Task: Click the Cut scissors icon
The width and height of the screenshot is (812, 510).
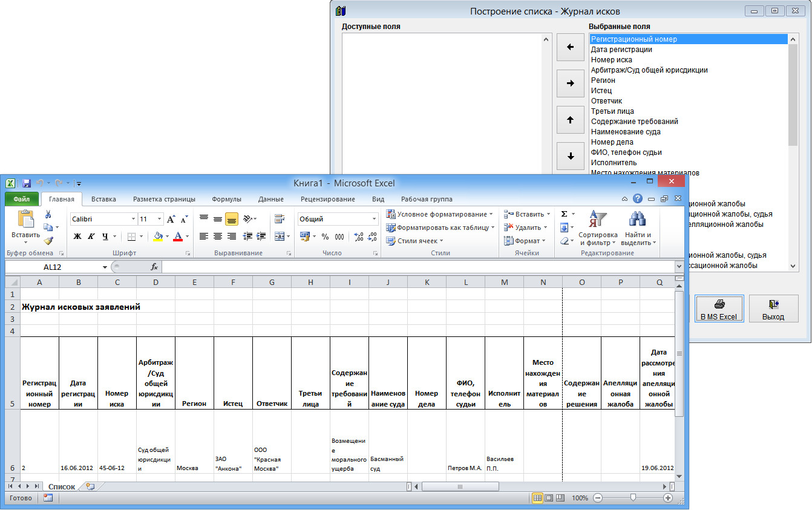Action: click(x=48, y=215)
